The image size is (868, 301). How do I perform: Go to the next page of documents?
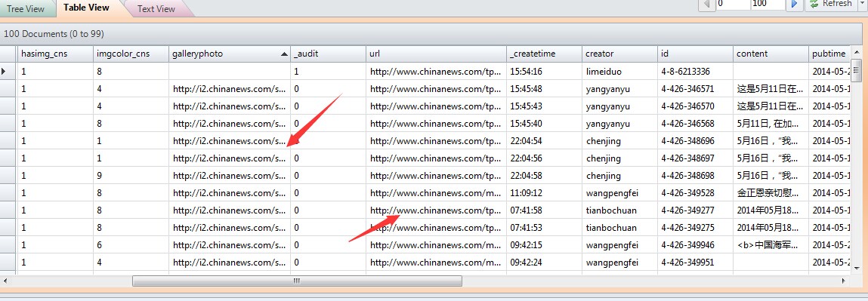coord(795,4)
